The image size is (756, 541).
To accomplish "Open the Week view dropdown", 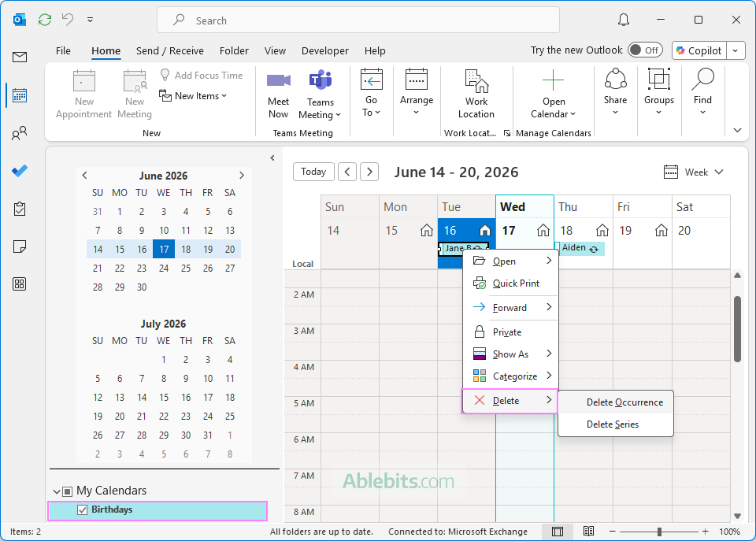I will tap(693, 172).
